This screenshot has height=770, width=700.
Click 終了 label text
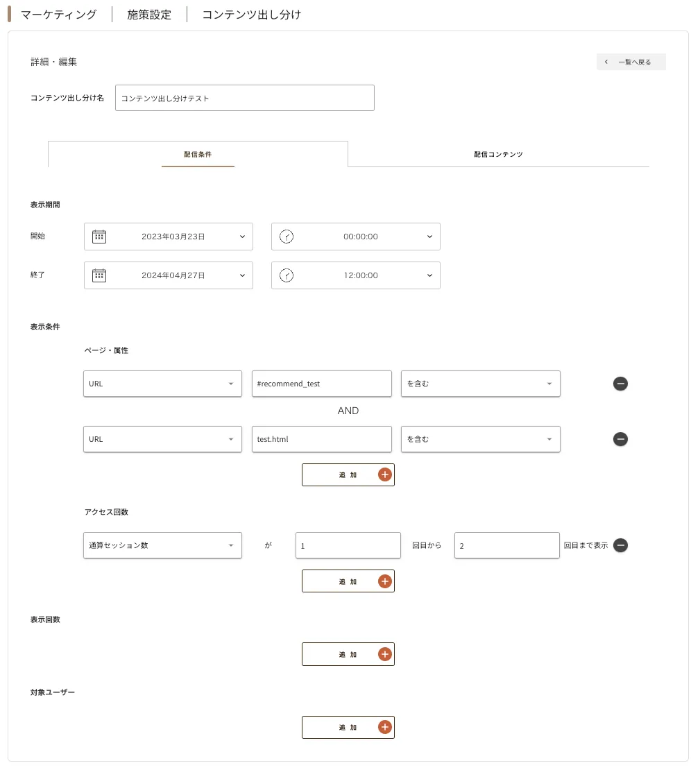click(38, 275)
